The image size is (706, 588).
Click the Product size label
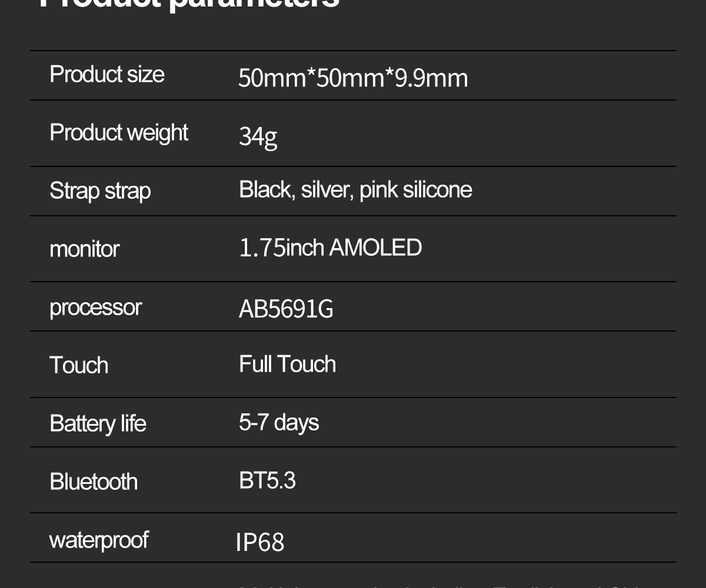107,75
